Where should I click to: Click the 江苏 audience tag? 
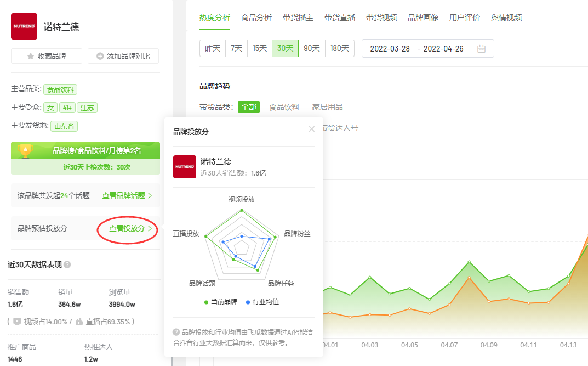tap(87, 108)
